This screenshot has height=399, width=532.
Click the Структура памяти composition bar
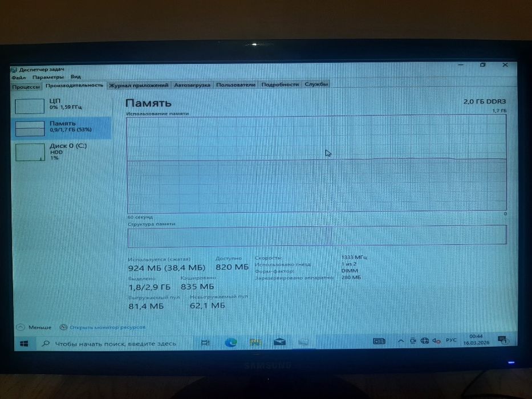tap(317, 235)
